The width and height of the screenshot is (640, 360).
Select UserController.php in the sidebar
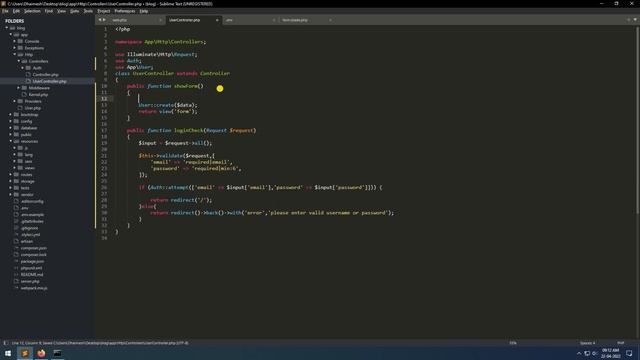(49, 81)
